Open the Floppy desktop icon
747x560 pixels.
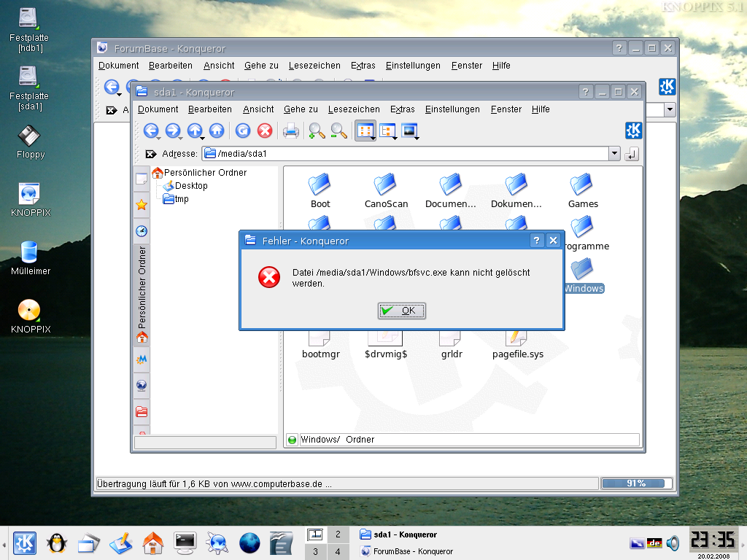point(31,142)
